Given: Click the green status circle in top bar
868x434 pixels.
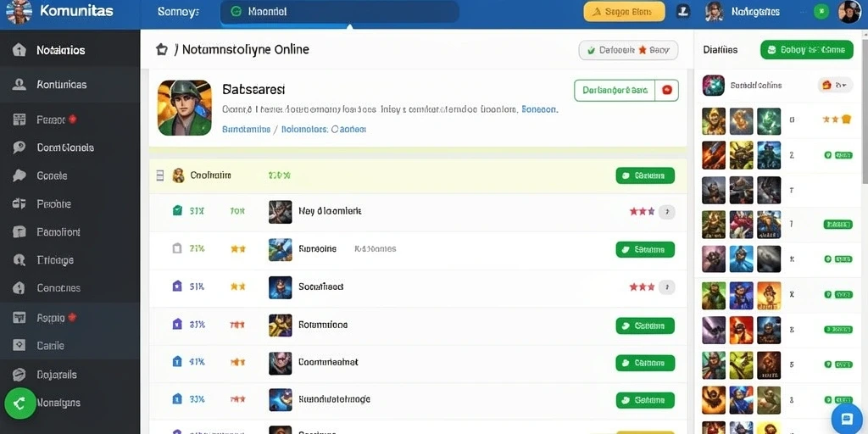Looking at the screenshot, I should point(821,11).
